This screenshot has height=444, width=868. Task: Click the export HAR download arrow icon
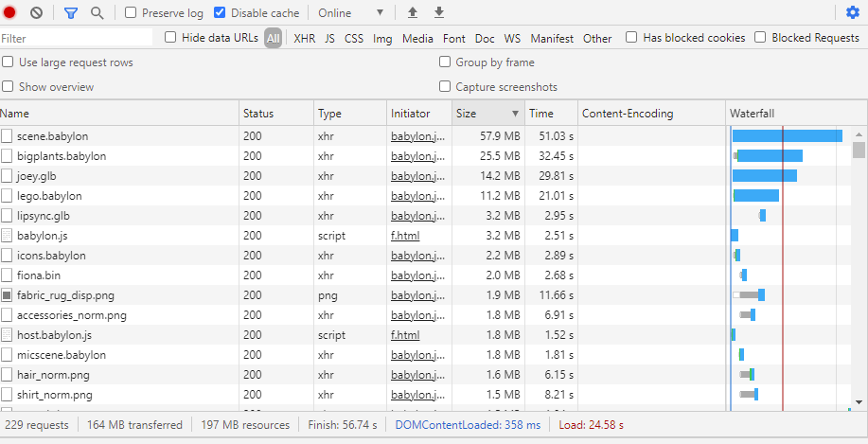[438, 13]
